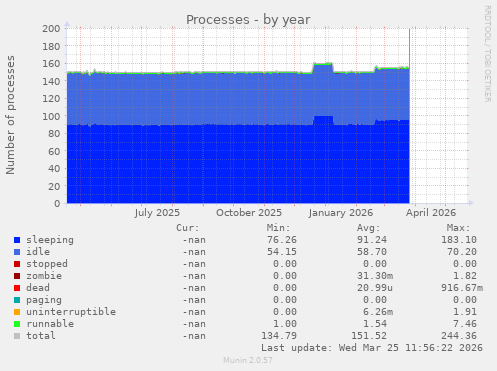The height and width of the screenshot is (371, 497).
Task: Click the zombie legend color swatch
Action: click(17, 276)
